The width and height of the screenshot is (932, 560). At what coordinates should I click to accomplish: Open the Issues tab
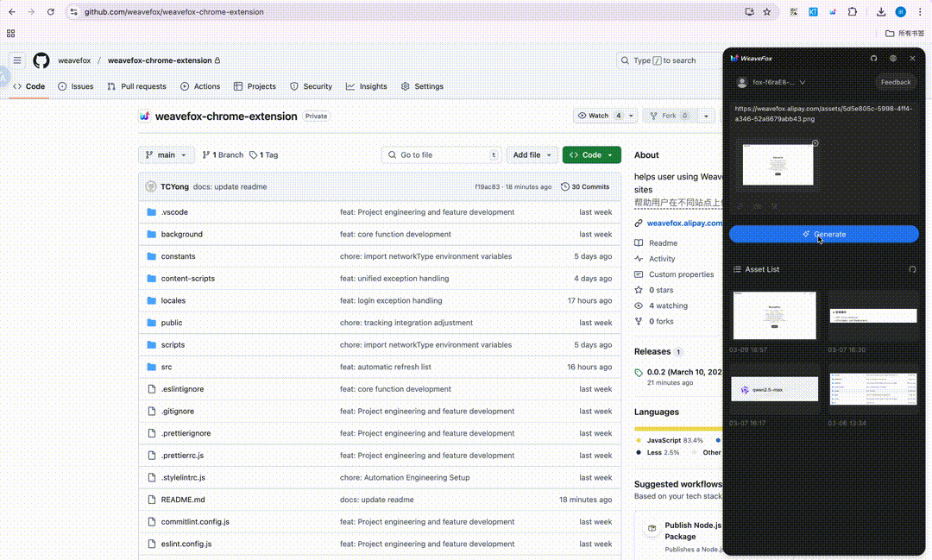[75, 86]
